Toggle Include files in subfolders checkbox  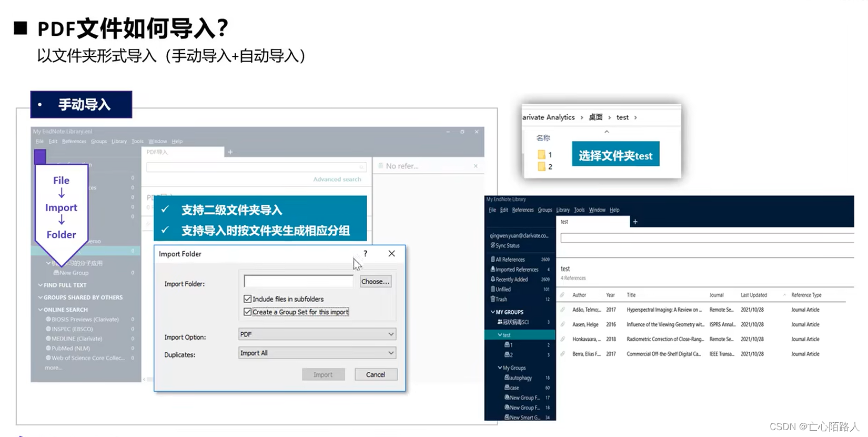(247, 299)
